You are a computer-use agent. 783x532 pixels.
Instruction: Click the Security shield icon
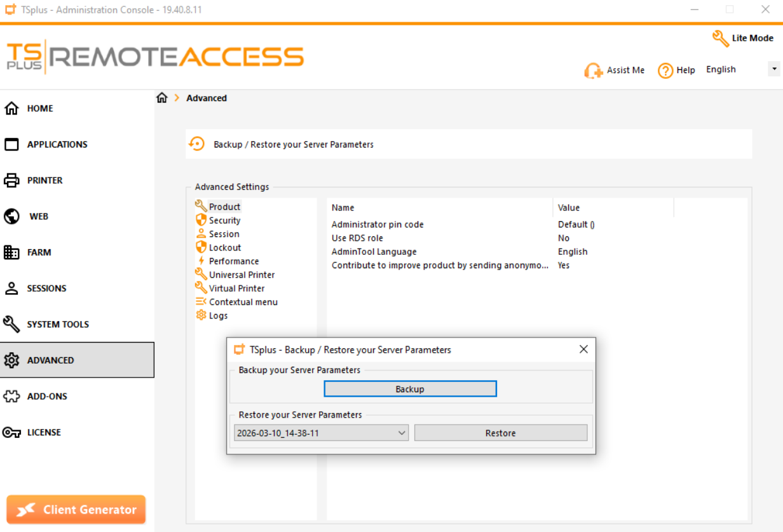tap(201, 220)
